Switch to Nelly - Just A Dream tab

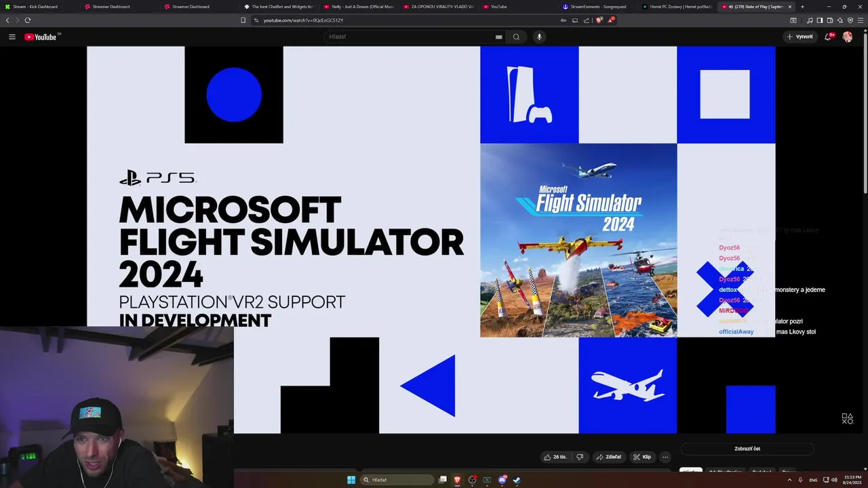pyautogui.click(x=358, y=7)
